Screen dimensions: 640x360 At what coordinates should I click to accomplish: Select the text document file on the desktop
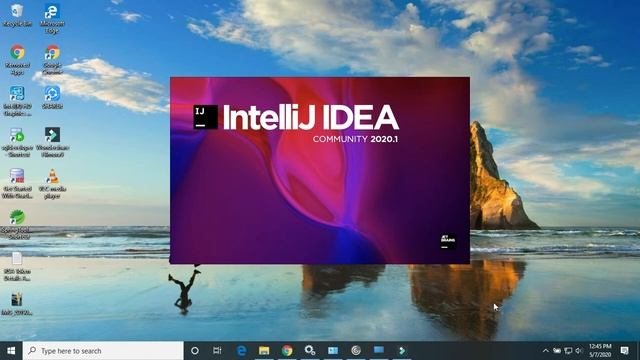[x=17, y=267]
